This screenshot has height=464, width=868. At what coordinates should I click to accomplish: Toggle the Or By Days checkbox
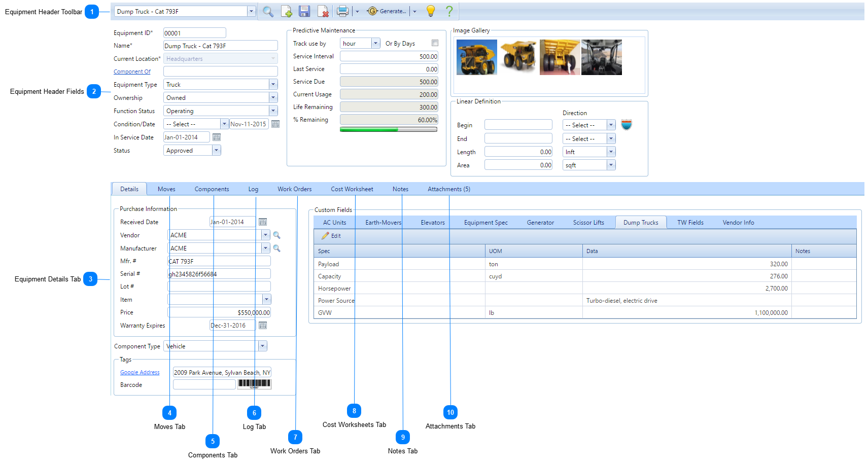coord(435,43)
